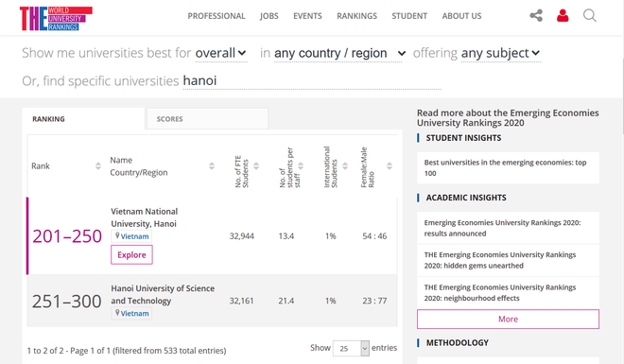The width and height of the screenshot is (624, 364).
Task: Click the 54 : 46 female:male ratio
Action: point(374,236)
